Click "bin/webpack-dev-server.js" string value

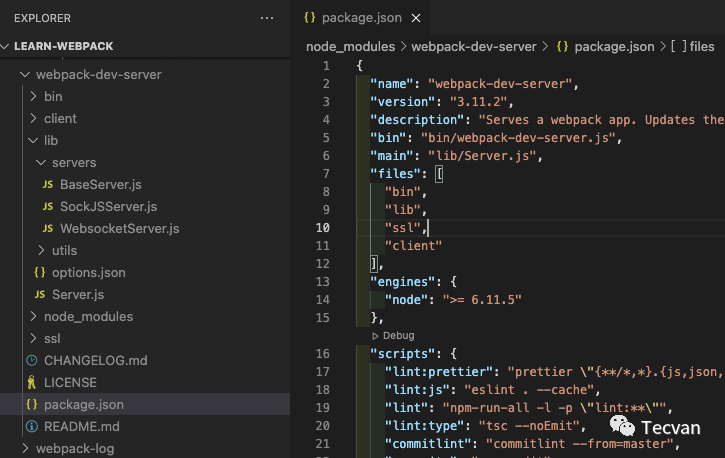518,138
